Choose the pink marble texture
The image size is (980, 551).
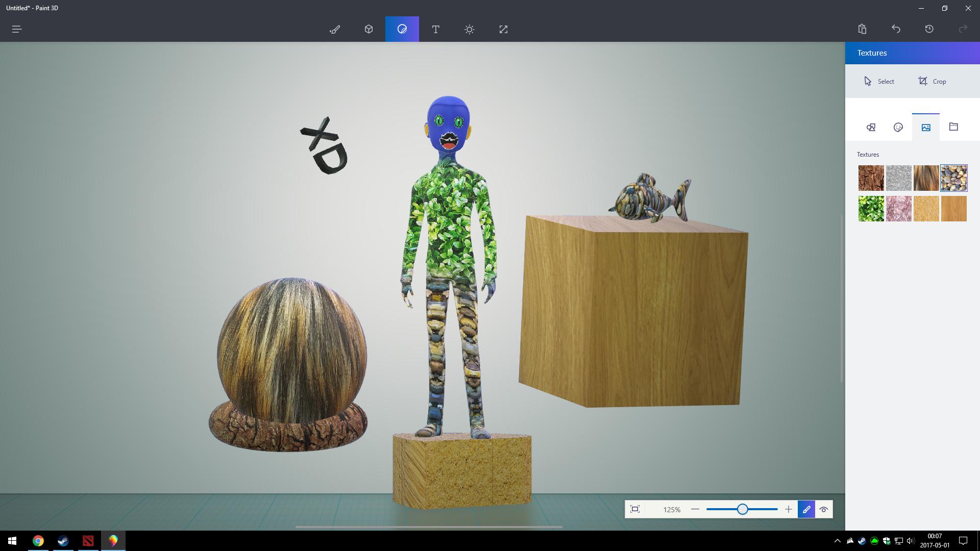point(899,209)
